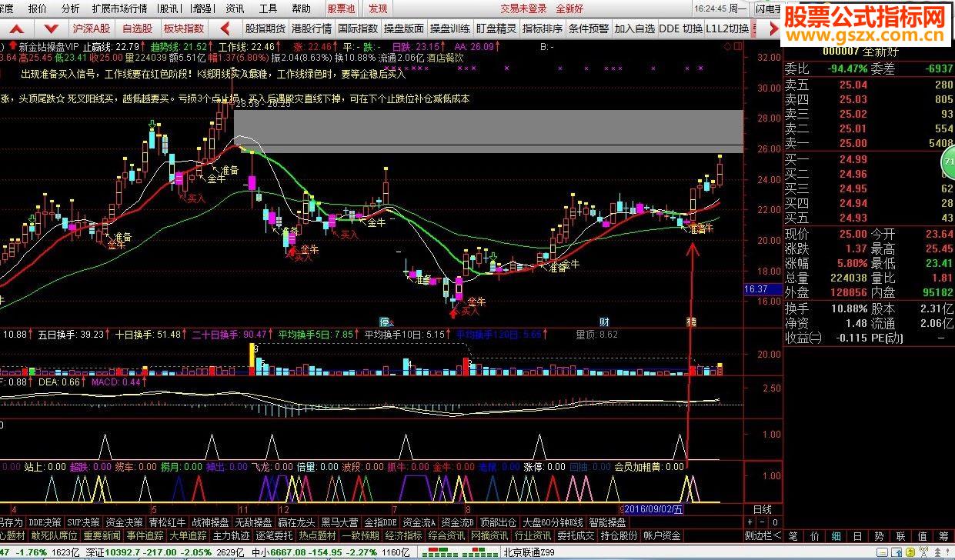This screenshot has height=560, width=955.
Task: Select the 金指DDE indicator tab
Action: [x=381, y=522]
